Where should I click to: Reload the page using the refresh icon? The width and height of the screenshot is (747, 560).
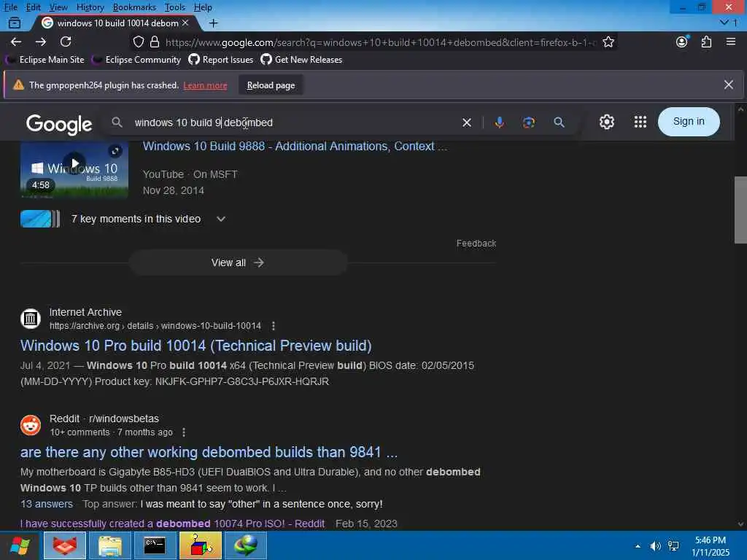[66, 42]
